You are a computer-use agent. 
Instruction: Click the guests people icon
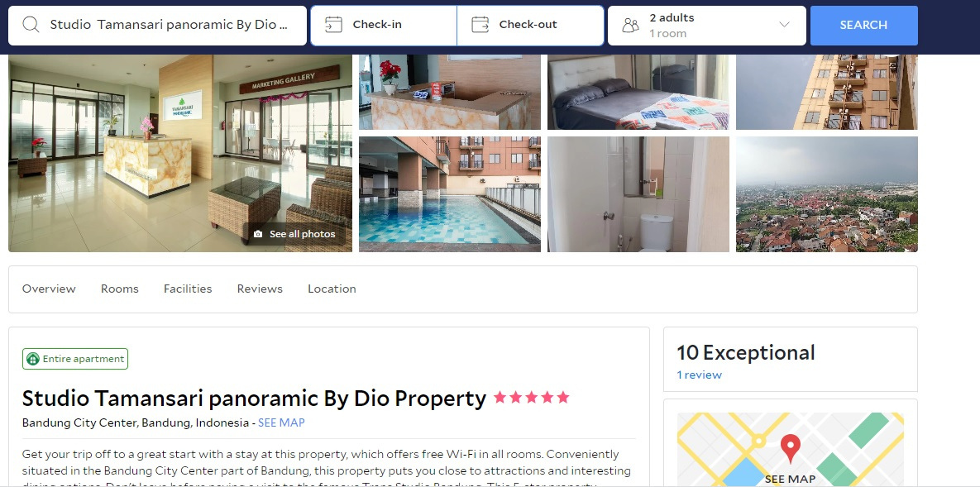(x=631, y=25)
